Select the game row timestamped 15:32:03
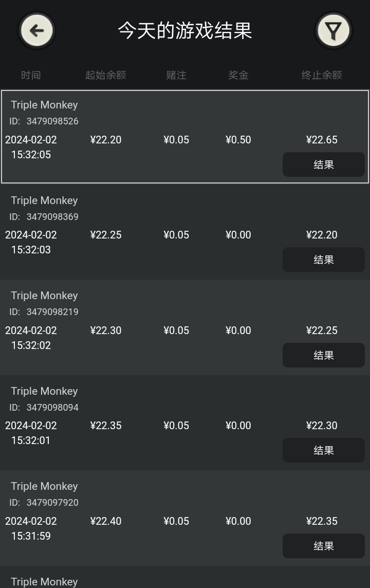The image size is (370, 588). coord(185,232)
